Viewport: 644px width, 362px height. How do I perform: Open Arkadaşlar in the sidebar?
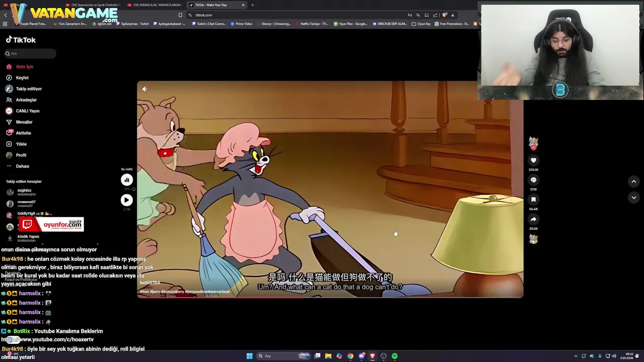(x=22, y=100)
